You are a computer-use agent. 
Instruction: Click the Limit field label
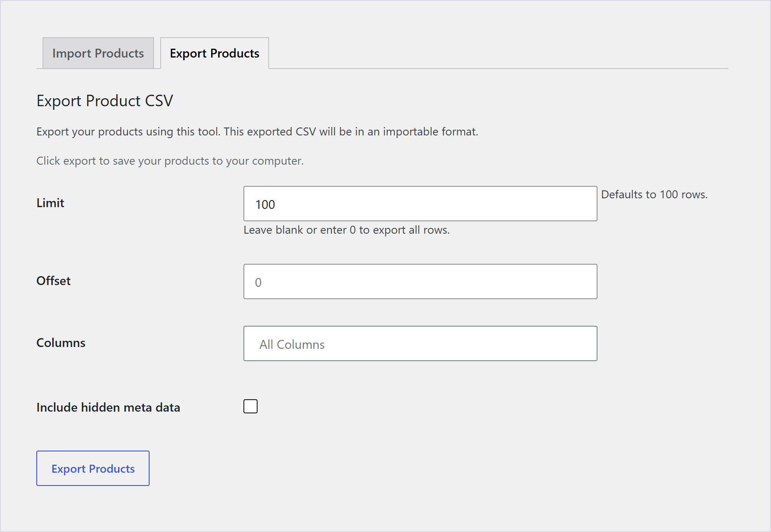[50, 203]
